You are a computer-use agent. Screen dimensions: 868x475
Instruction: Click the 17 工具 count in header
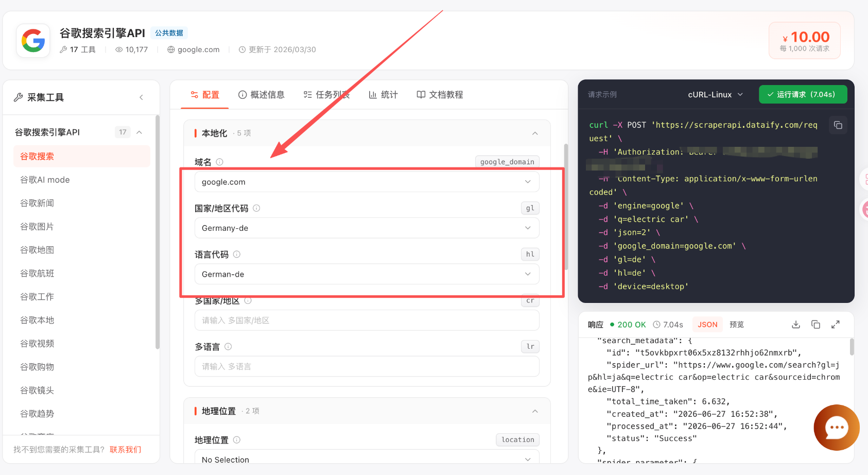point(78,49)
